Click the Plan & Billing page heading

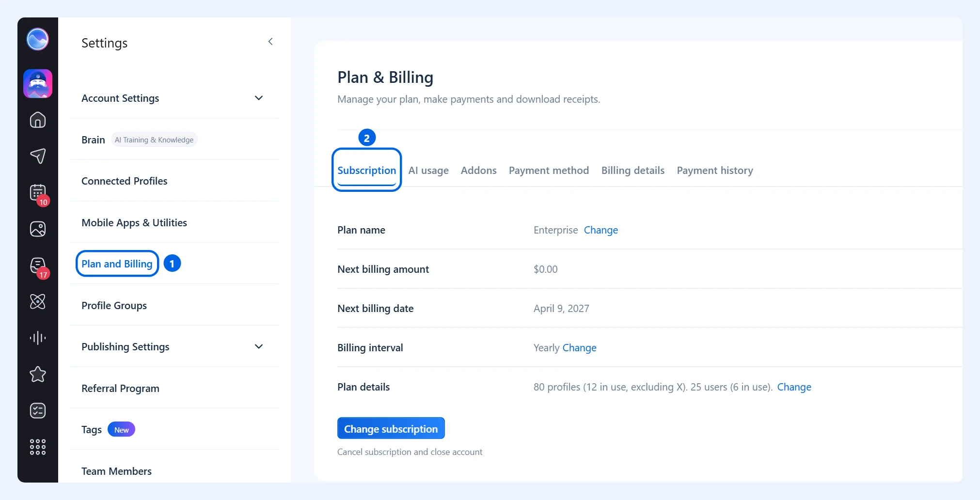[385, 77]
